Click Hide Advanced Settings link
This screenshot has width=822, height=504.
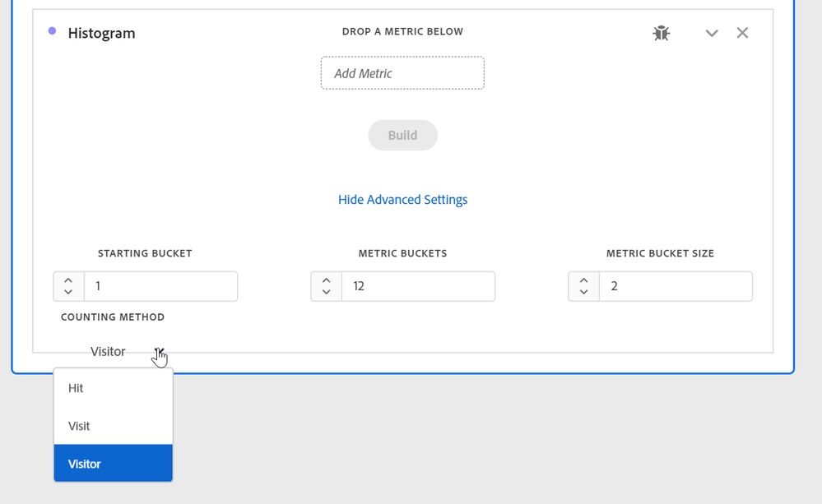[402, 200]
